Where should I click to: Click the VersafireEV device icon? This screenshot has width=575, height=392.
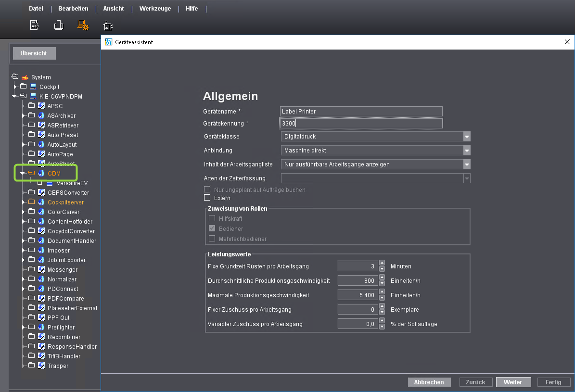pos(50,183)
